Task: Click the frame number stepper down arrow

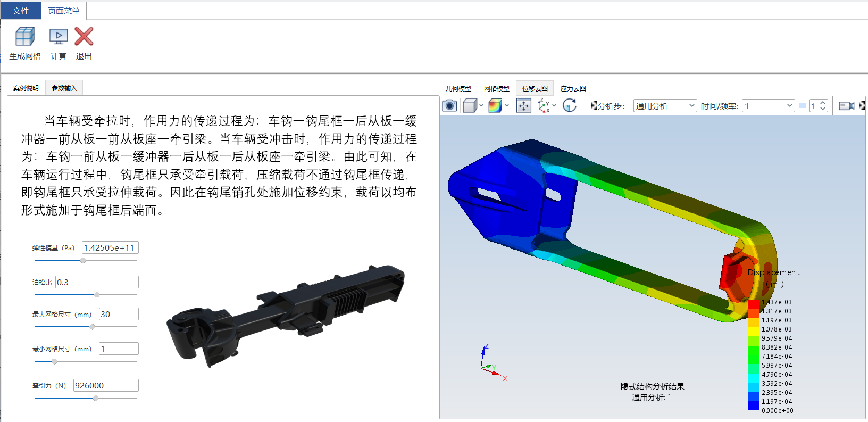Action: (823, 109)
